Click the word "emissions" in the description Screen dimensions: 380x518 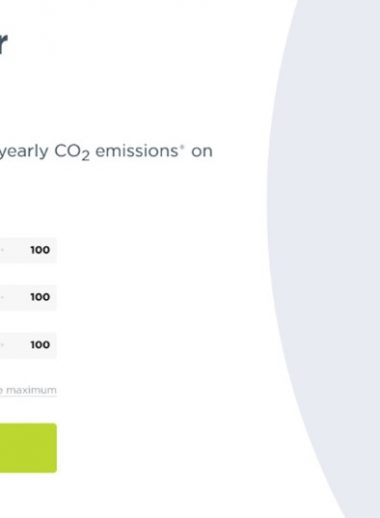[137, 151]
